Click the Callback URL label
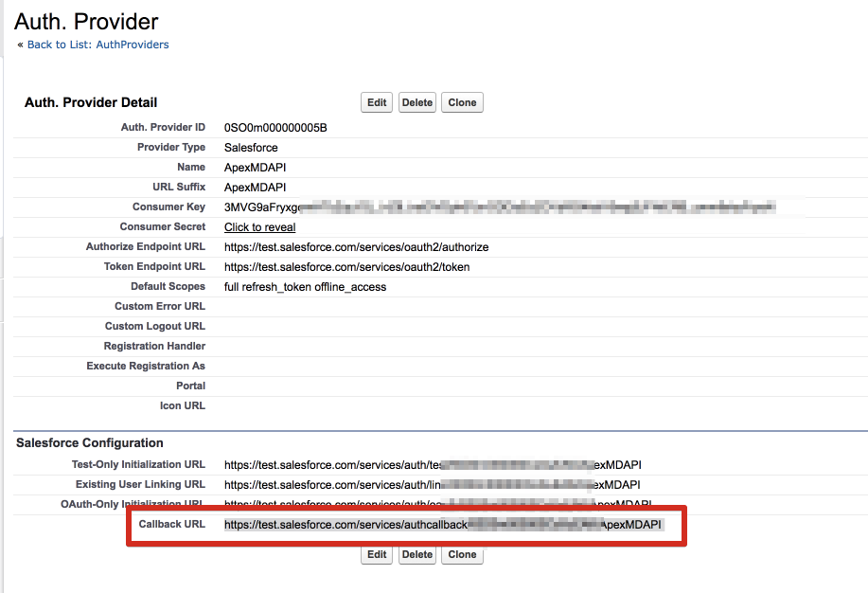The width and height of the screenshot is (868, 593). [x=171, y=524]
